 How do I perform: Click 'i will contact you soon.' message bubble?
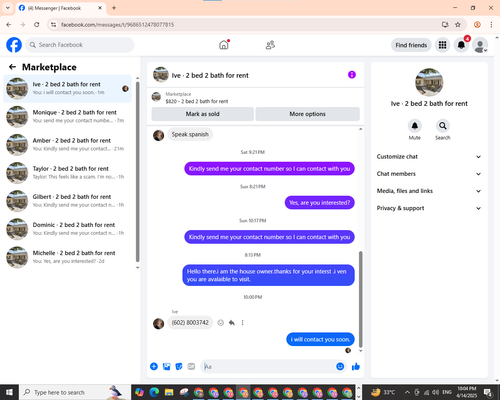320,339
